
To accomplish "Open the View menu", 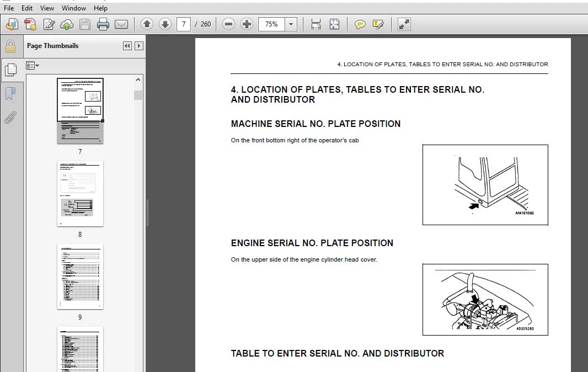I will point(47,8).
